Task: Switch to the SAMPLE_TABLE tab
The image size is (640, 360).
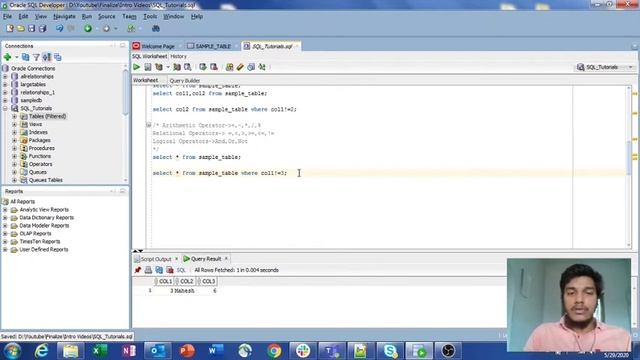Action: click(x=213, y=46)
